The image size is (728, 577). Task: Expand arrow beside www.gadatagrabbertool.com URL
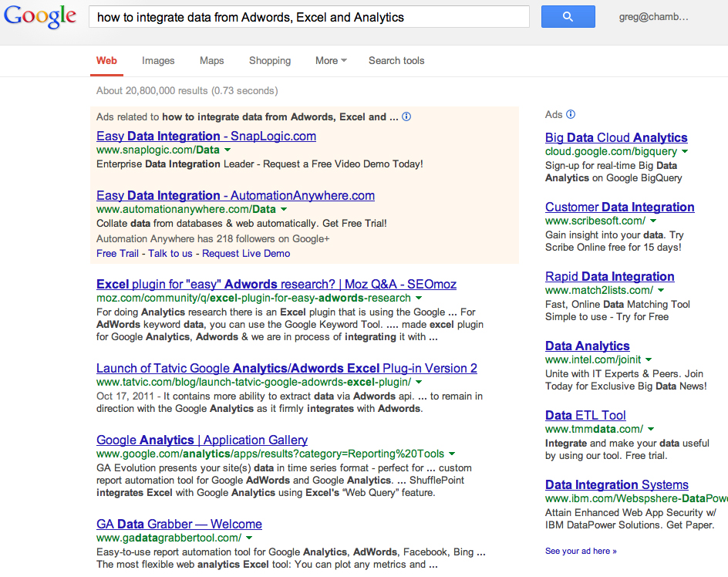click(x=249, y=538)
